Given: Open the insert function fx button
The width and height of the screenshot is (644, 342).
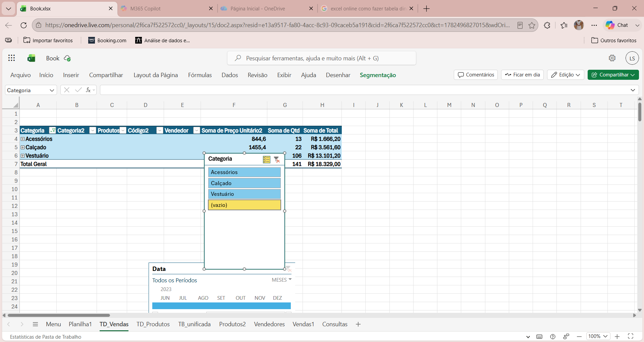Looking at the screenshot, I should pyautogui.click(x=89, y=90).
